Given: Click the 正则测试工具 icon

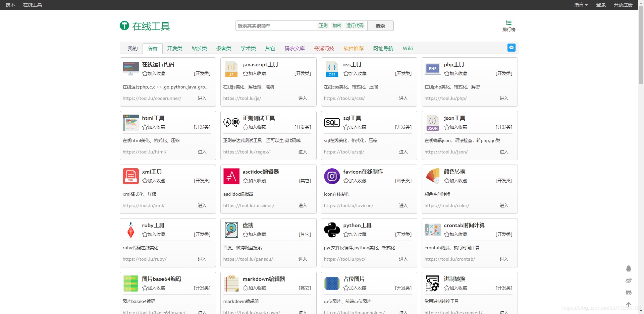Looking at the screenshot, I should tap(231, 123).
